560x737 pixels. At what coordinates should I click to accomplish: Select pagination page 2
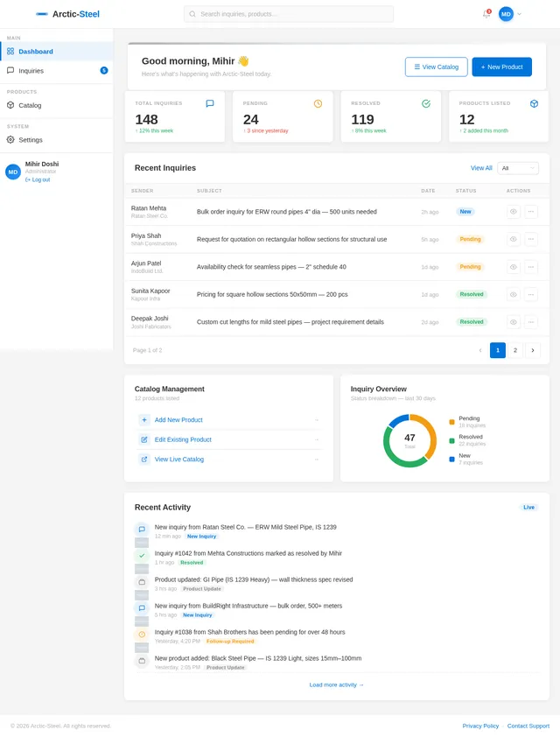515,350
